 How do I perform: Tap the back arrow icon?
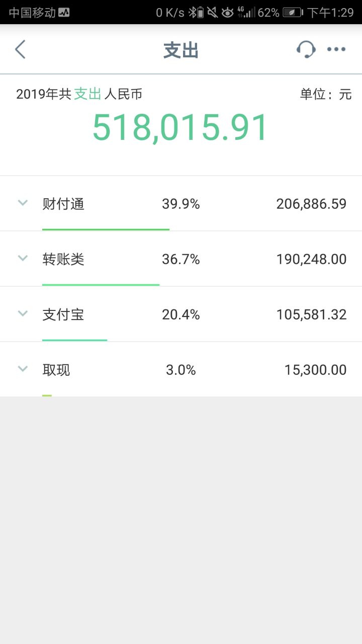click(x=20, y=49)
